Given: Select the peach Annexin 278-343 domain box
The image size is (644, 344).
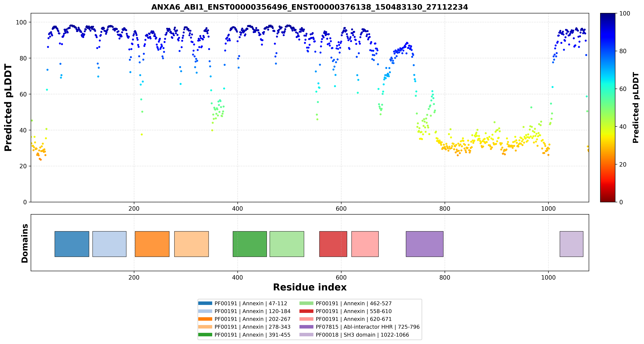Looking at the screenshot, I should [x=191, y=244].
